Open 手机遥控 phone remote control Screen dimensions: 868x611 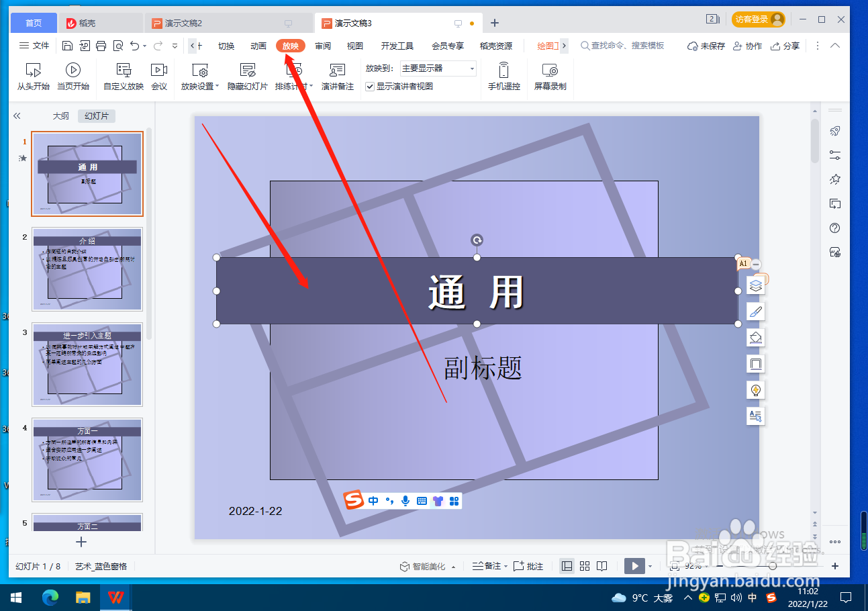click(x=504, y=77)
